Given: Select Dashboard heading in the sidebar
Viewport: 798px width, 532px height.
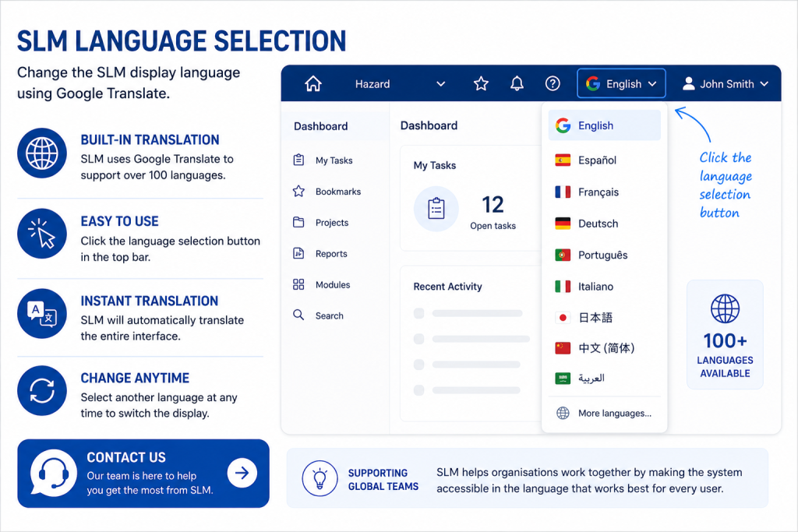Looking at the screenshot, I should pos(320,126).
